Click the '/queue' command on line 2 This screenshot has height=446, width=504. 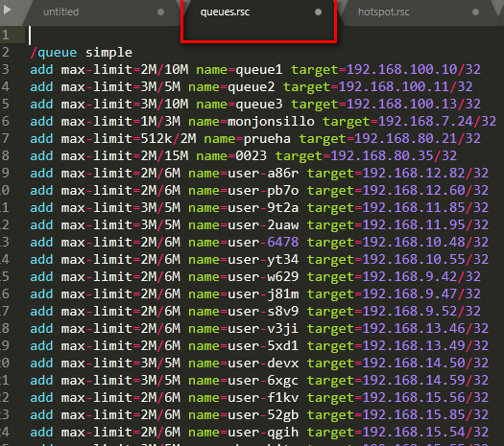(x=54, y=53)
